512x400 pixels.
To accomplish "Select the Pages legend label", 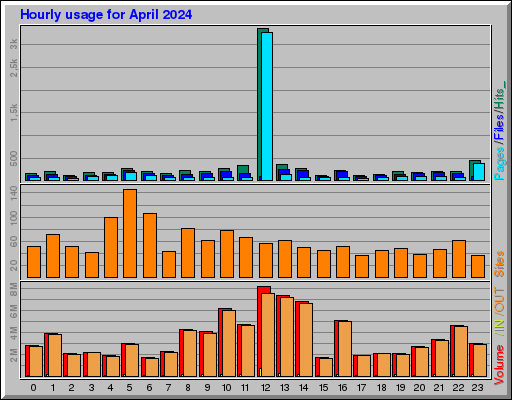I will click(x=499, y=164).
